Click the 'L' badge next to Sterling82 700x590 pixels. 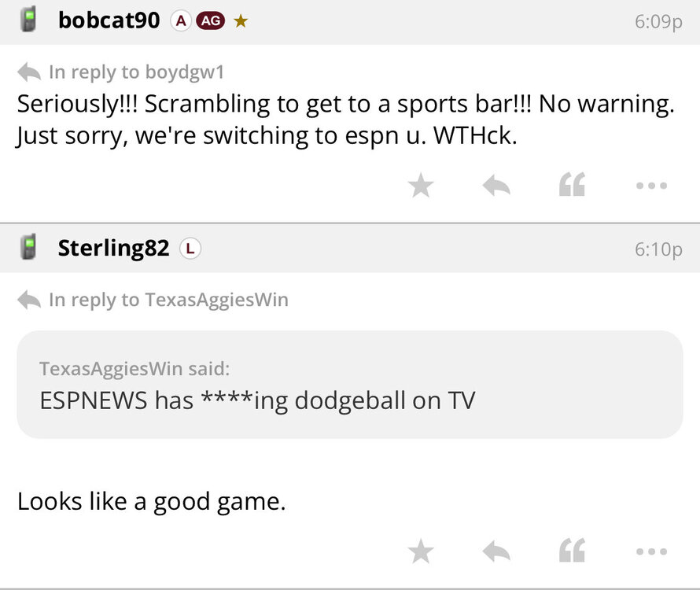tap(190, 249)
